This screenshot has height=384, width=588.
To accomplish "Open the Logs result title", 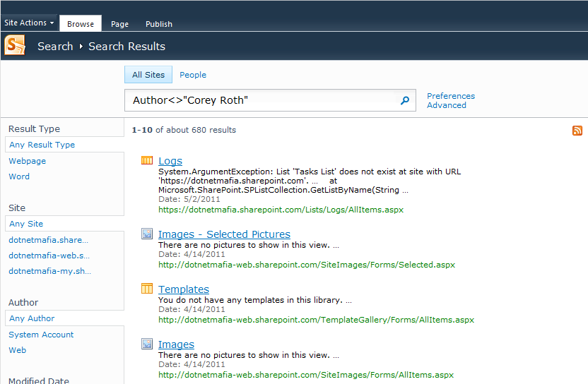I will click(x=170, y=161).
